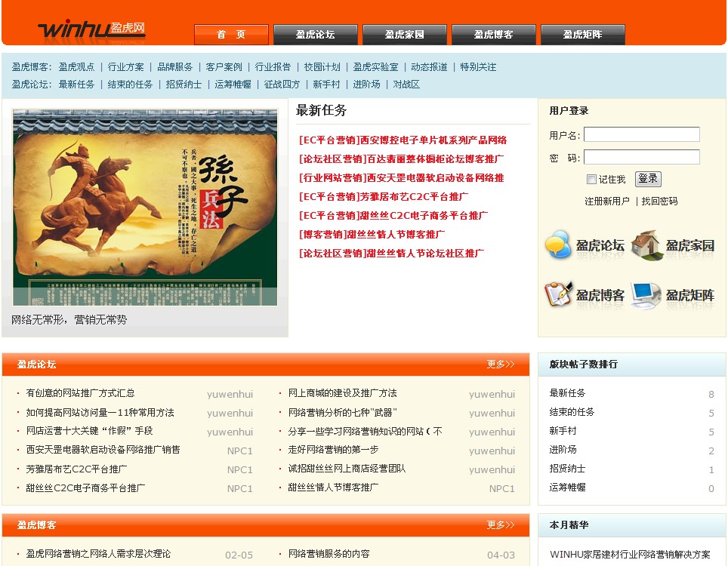Screen dimensions: 728x566
Task: Open WINHU家居建材行业网络营销解决方案
Action: click(630, 555)
